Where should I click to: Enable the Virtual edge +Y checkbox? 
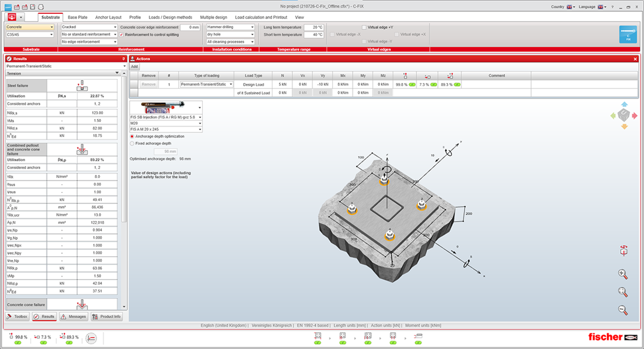(x=365, y=27)
